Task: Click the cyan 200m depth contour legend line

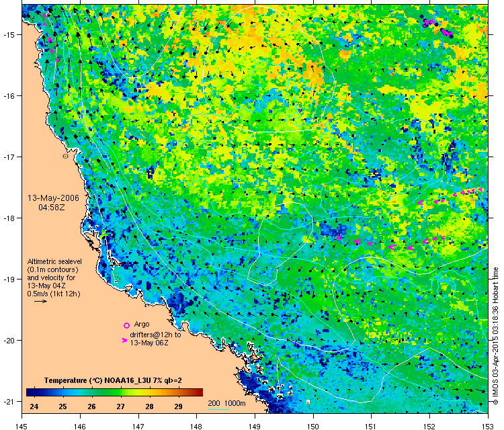Action: click(218, 409)
